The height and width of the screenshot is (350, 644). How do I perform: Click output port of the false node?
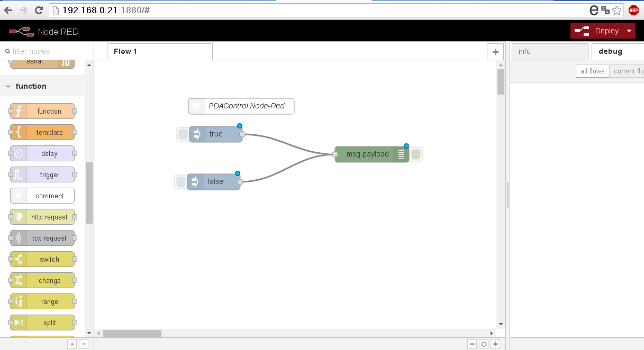click(240, 182)
